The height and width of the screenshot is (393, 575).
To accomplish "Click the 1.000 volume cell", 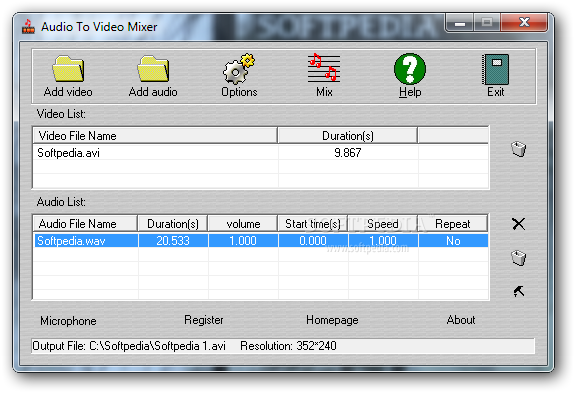I will click(x=243, y=240).
